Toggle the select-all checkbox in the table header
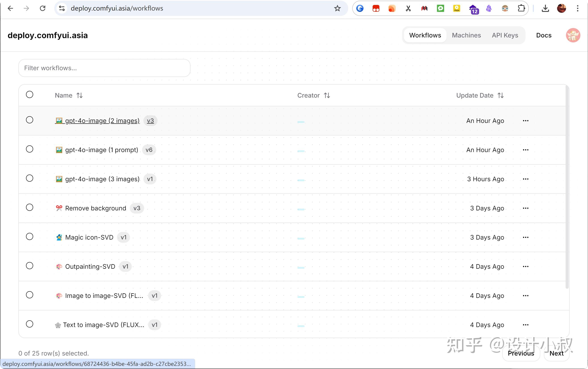Viewport: 588px width, 369px height. pos(30,95)
